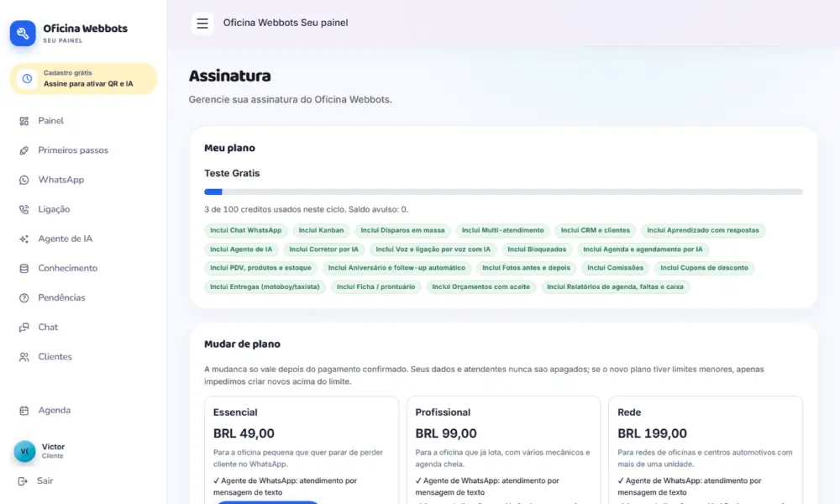Screen dimensions: 840x504
Task: Click the Chat bubbles icon
Action: pyautogui.click(x=24, y=328)
